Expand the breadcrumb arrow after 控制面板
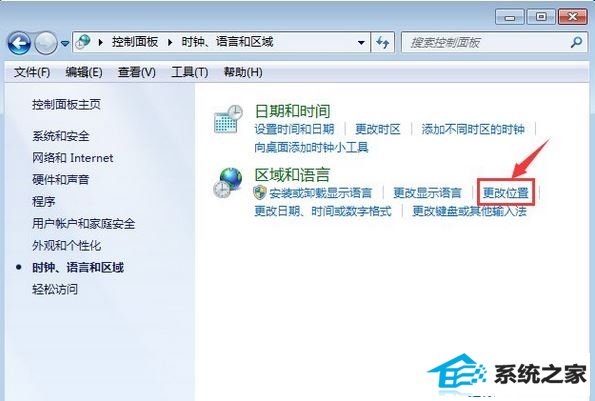The image size is (595, 401). click(x=170, y=42)
